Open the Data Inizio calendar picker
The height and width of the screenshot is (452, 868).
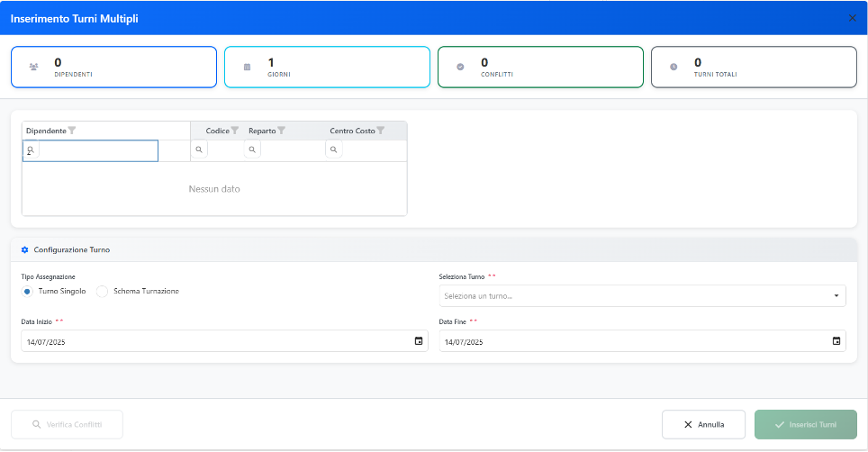(x=418, y=341)
